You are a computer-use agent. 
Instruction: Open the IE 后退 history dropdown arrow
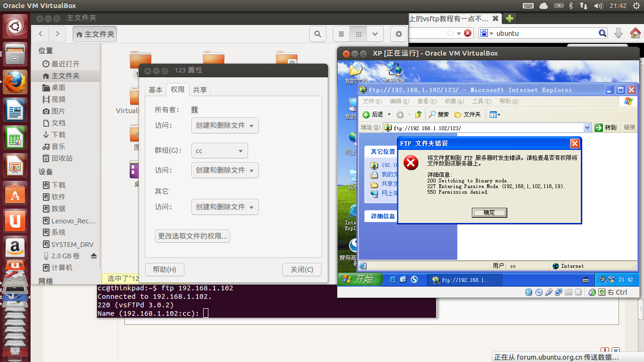tap(389, 115)
